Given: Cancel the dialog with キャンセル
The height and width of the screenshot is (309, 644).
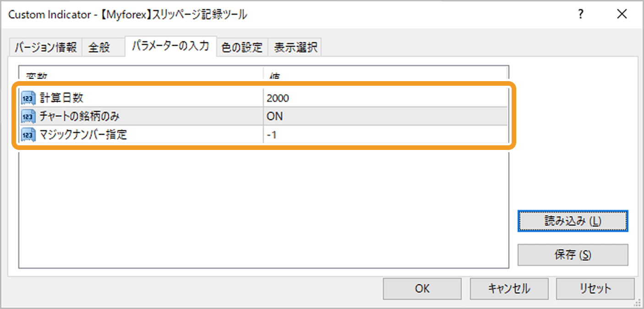Looking at the screenshot, I should (x=509, y=289).
